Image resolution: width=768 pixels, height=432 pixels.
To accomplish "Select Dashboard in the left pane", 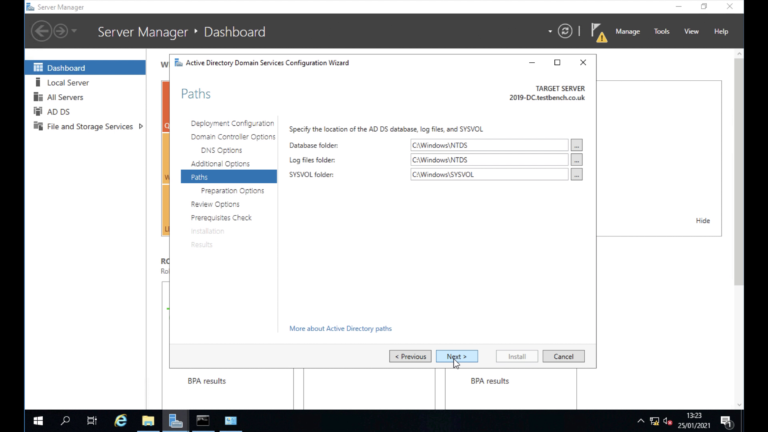I will [x=85, y=68].
